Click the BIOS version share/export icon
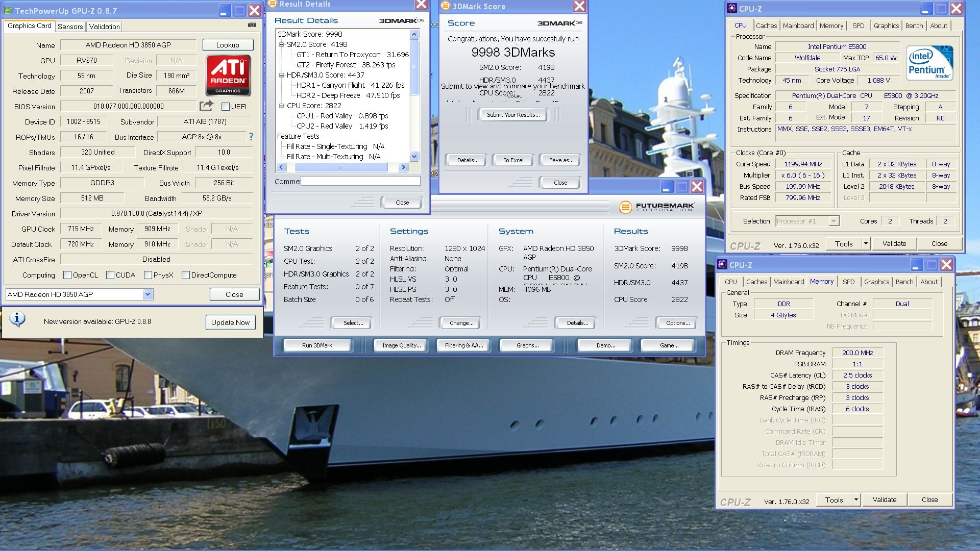The width and height of the screenshot is (980, 551). tap(206, 106)
